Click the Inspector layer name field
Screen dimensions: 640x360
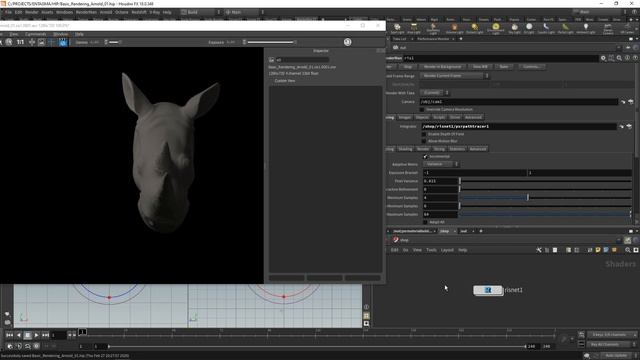click(302, 60)
